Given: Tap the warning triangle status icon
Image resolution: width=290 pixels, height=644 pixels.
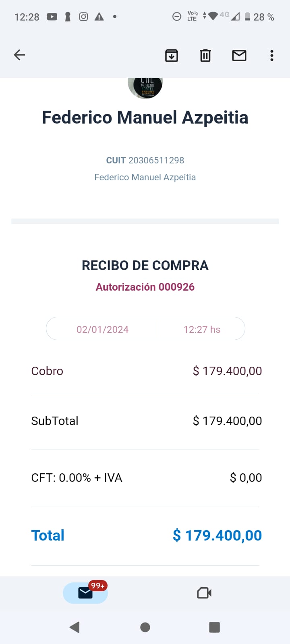Looking at the screenshot, I should coord(99,17).
